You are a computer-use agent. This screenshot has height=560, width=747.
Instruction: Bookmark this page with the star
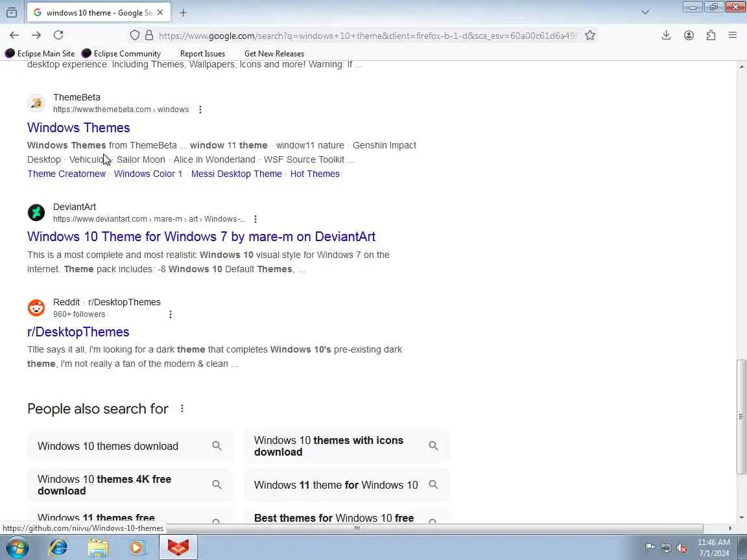point(590,35)
